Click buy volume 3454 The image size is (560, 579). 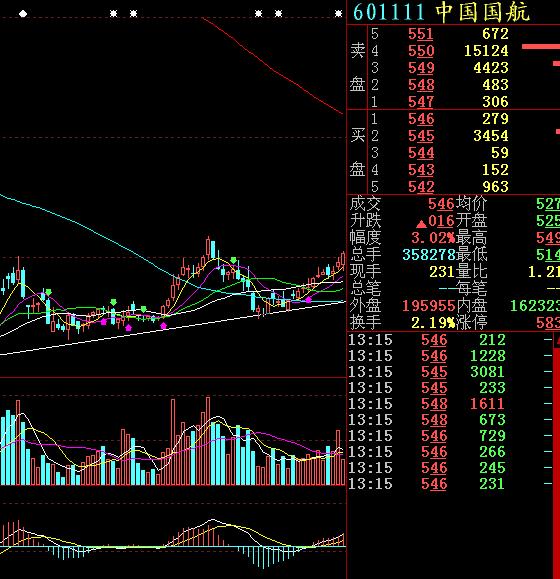tap(491, 136)
